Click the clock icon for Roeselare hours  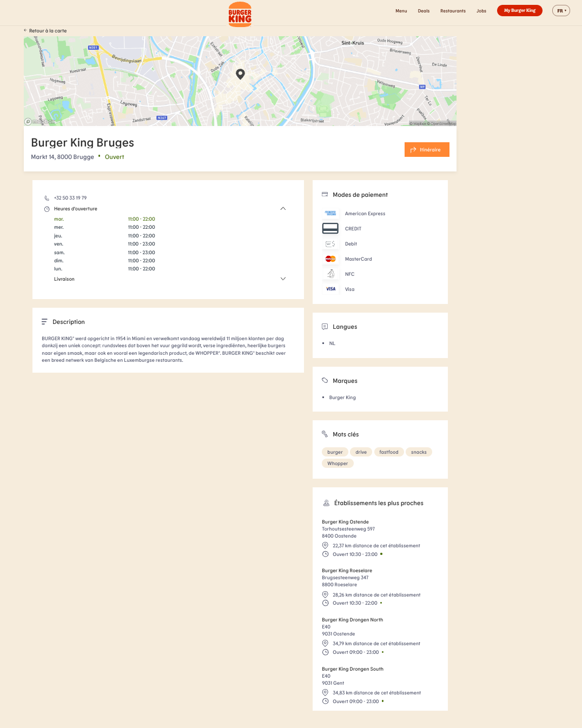pyautogui.click(x=325, y=603)
